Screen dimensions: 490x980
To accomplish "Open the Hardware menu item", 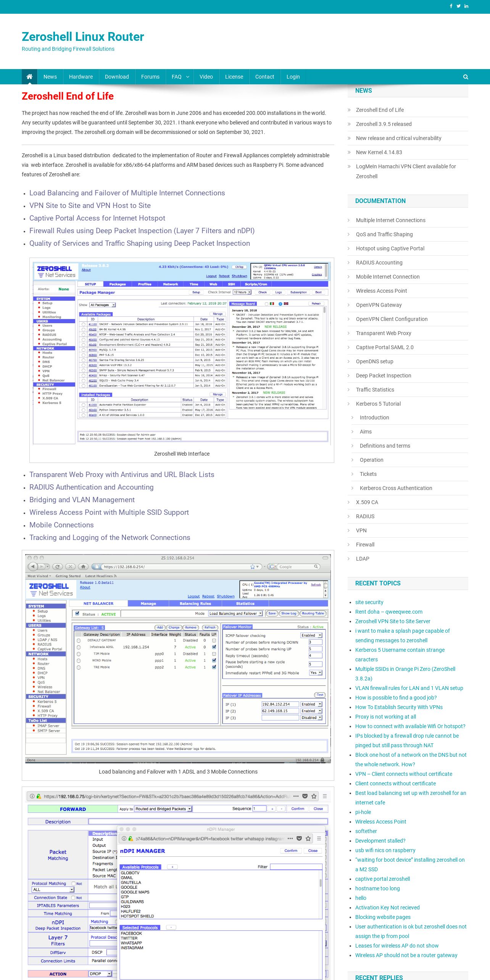I will (x=81, y=77).
